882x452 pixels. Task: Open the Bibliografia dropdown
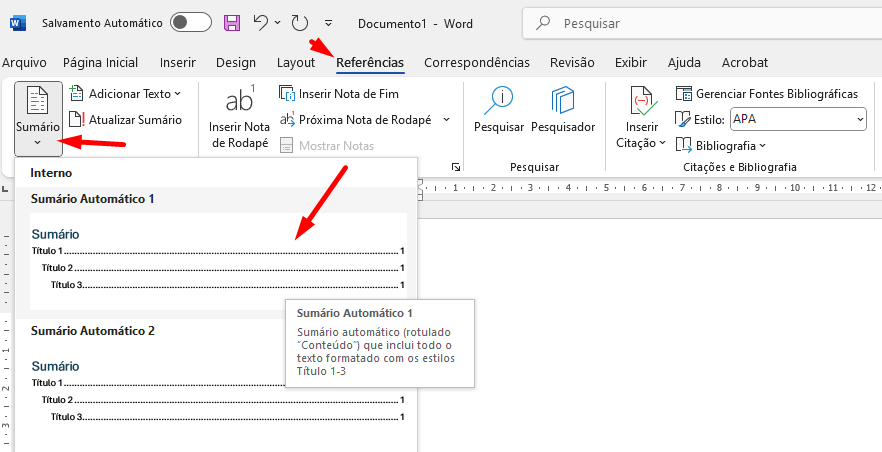point(721,146)
